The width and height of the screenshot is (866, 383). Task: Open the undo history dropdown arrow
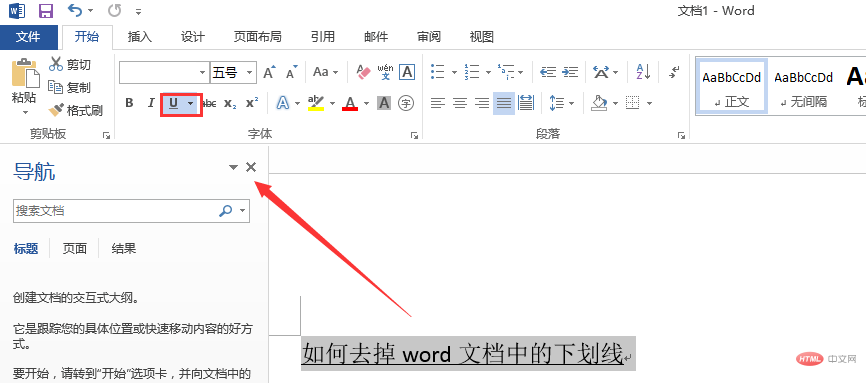(x=91, y=11)
